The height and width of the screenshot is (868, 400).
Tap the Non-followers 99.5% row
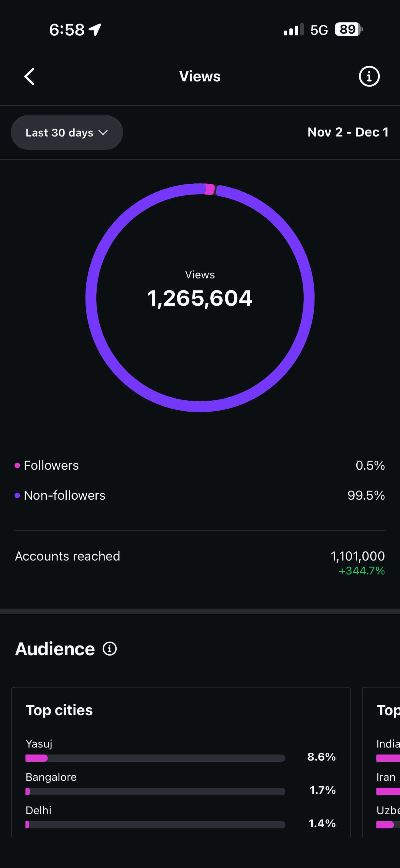200,495
